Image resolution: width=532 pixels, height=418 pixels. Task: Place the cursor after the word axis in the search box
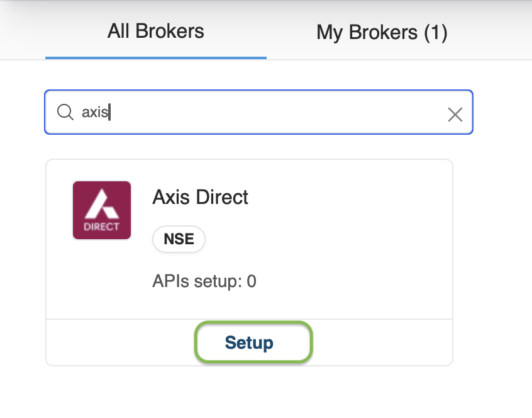(x=109, y=112)
